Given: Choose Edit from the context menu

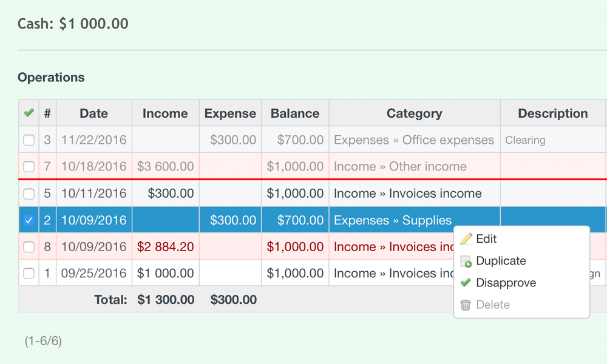Looking at the screenshot, I should [487, 239].
